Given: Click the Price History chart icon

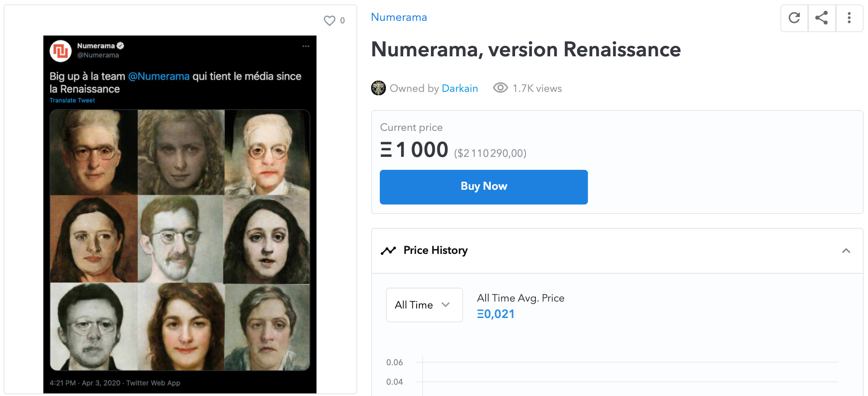Looking at the screenshot, I should (388, 250).
